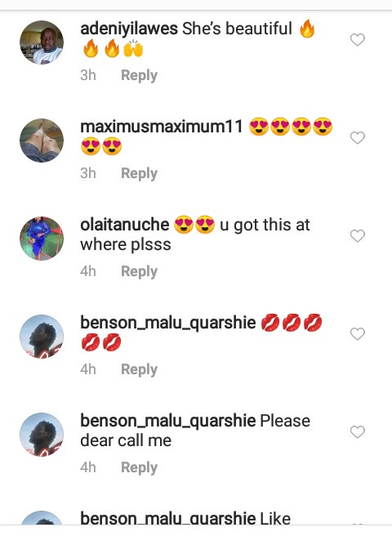Screen dimensions: 392x536
Task: View olaitanuche's profile photo in blue dress
Action: point(42,239)
